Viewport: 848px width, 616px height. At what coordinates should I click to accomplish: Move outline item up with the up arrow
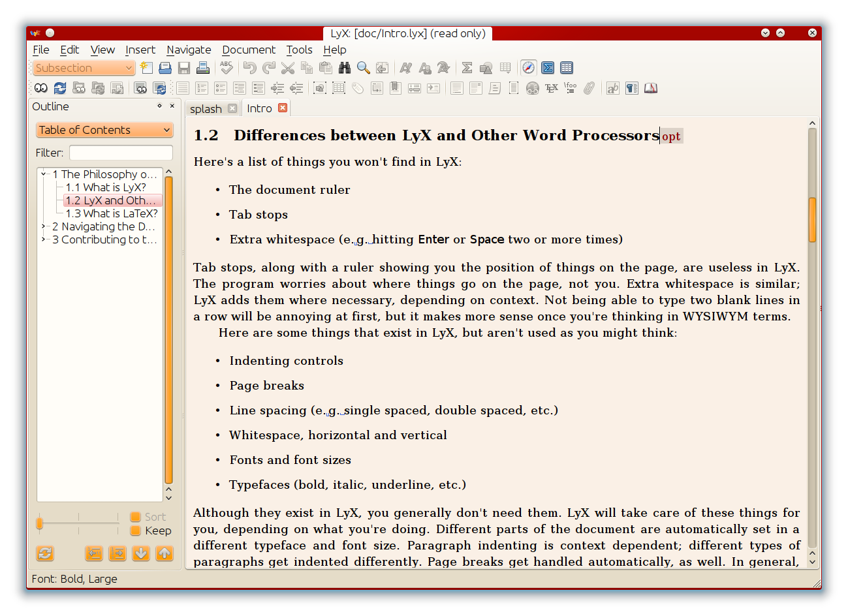point(165,553)
